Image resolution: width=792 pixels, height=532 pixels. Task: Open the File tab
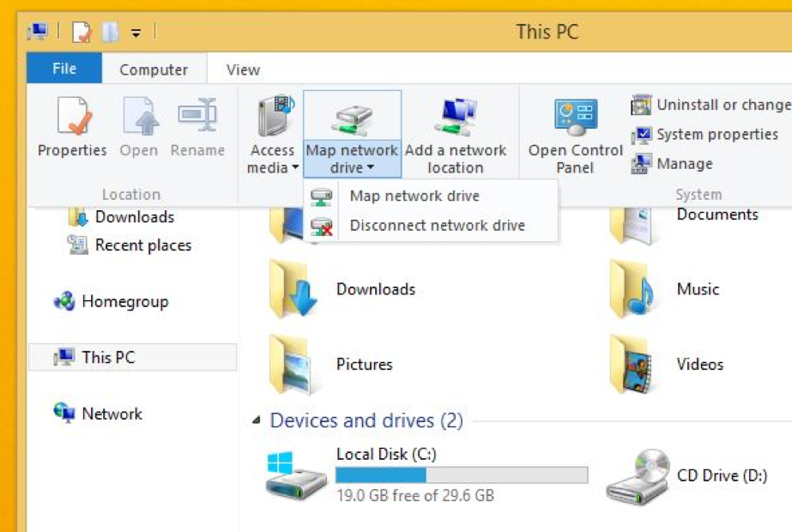pyautogui.click(x=64, y=68)
